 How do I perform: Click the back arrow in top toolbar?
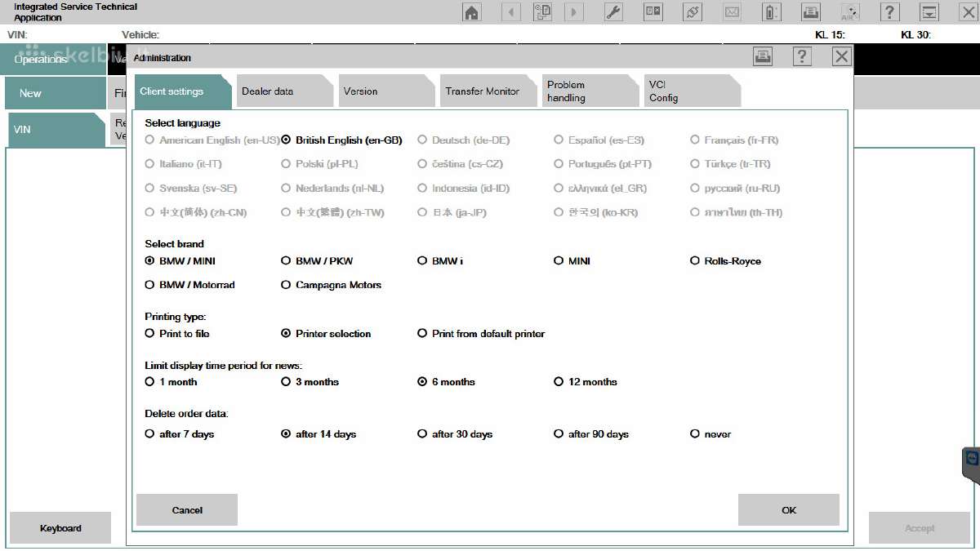(x=511, y=12)
